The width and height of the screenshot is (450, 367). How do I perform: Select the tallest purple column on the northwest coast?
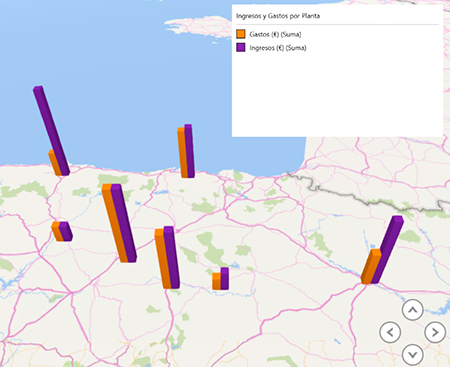coord(52,130)
